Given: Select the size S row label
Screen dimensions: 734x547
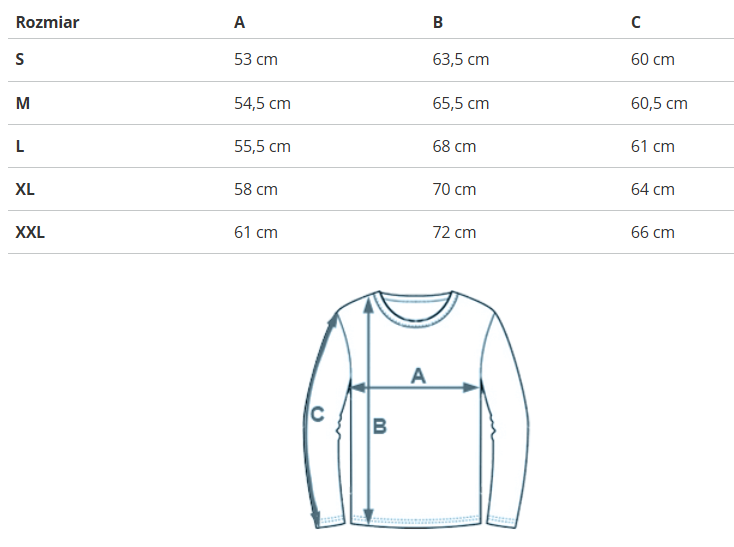Looking at the screenshot, I should [20, 59].
